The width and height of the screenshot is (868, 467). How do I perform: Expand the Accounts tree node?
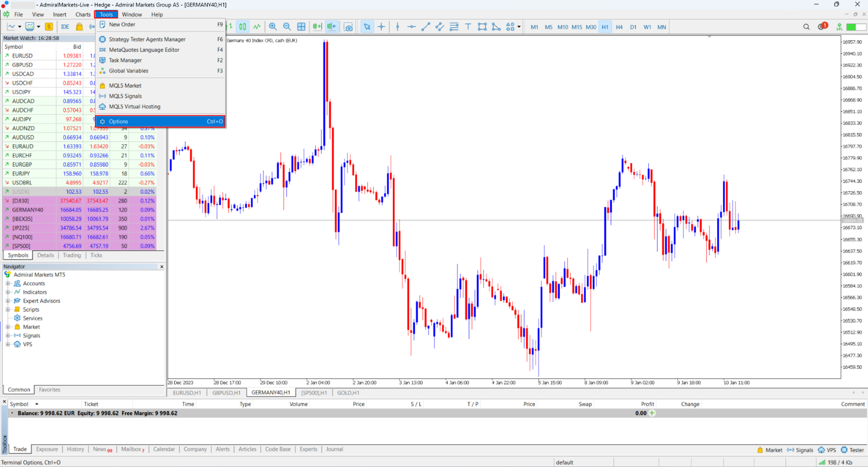pos(8,283)
